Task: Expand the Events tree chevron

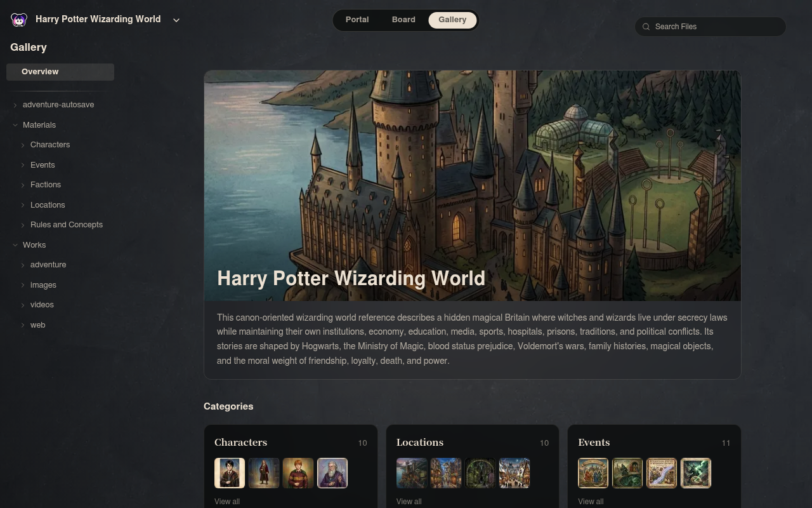Action: (23, 165)
